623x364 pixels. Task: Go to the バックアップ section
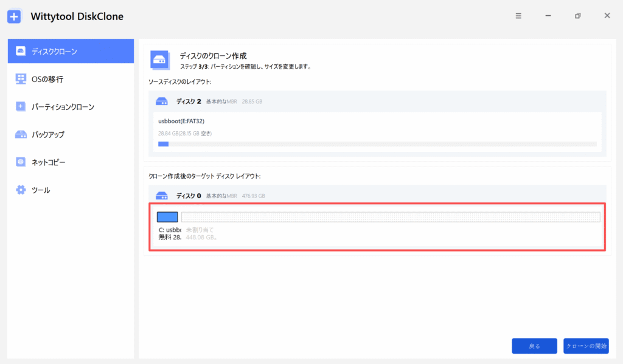click(71, 134)
